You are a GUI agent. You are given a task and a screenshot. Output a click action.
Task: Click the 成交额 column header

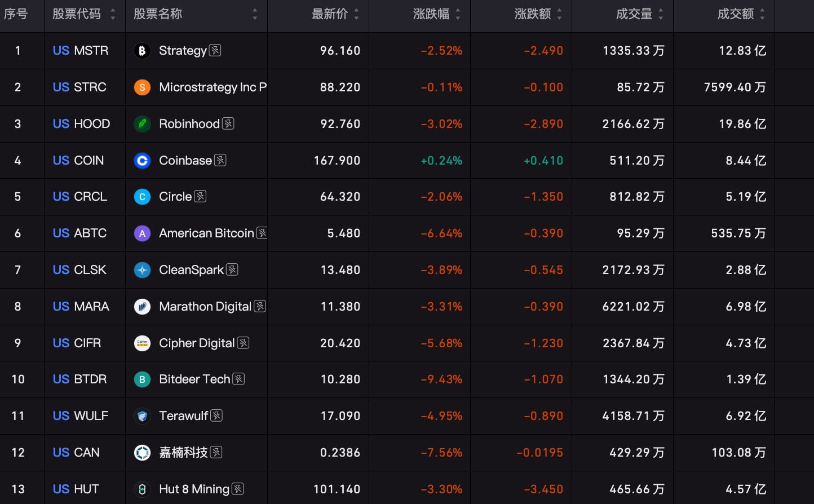point(736,14)
